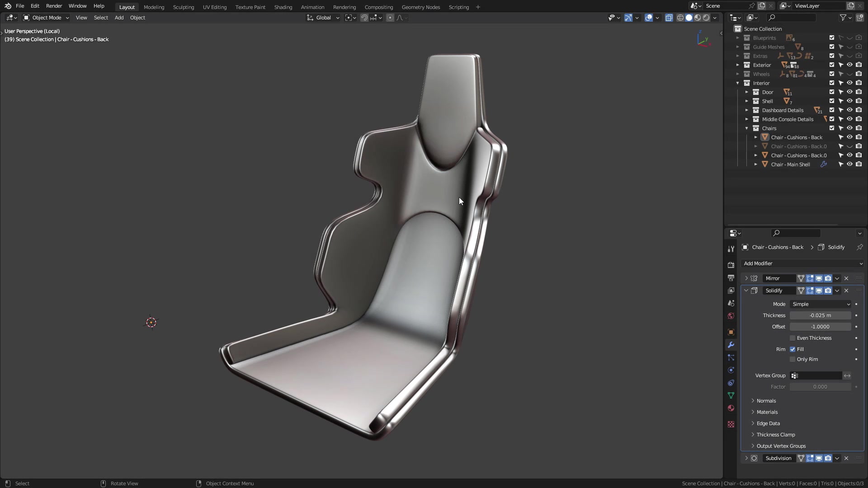Click the Thickness value field
Image resolution: width=868 pixels, height=488 pixels.
tap(821, 315)
